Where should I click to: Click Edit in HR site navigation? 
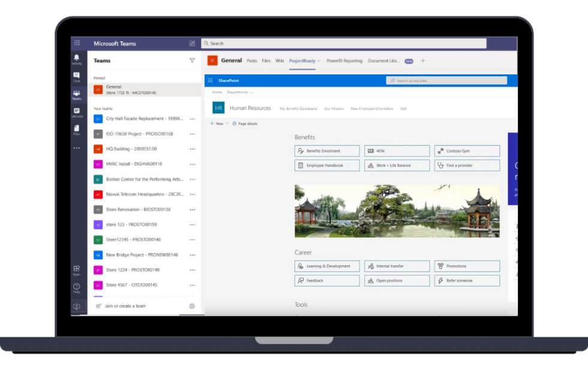point(403,109)
